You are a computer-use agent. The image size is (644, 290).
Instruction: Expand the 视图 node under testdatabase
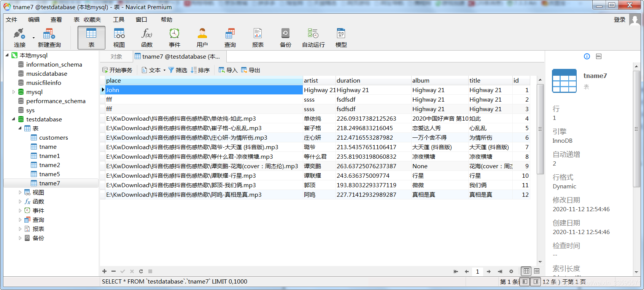(x=20, y=192)
